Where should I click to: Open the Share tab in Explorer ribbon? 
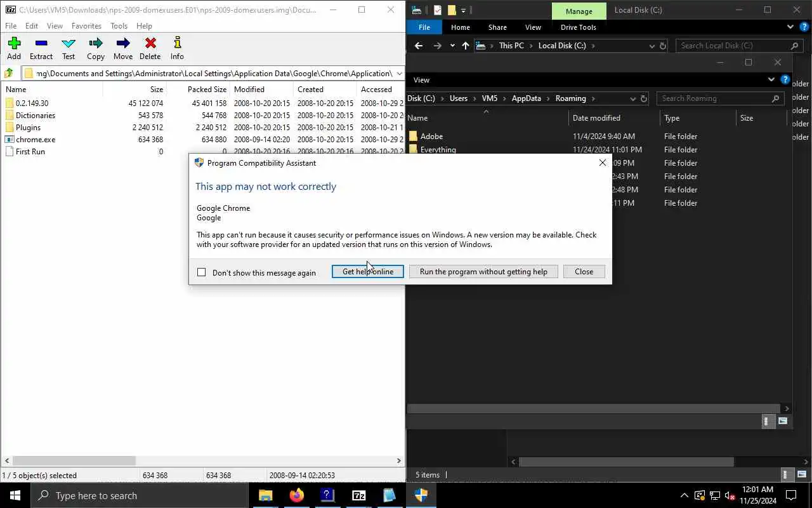click(x=497, y=27)
